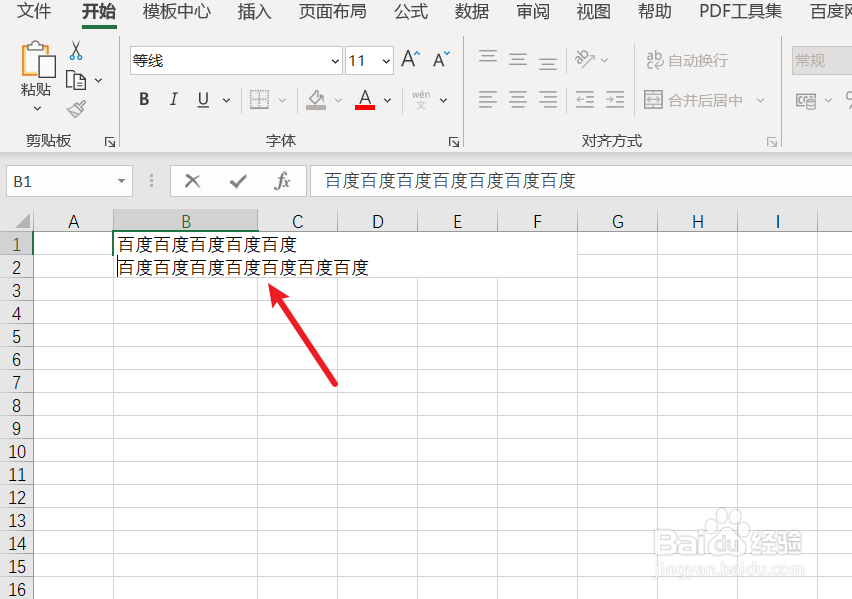Toggle underline formatting
The image size is (852, 599).
[203, 99]
